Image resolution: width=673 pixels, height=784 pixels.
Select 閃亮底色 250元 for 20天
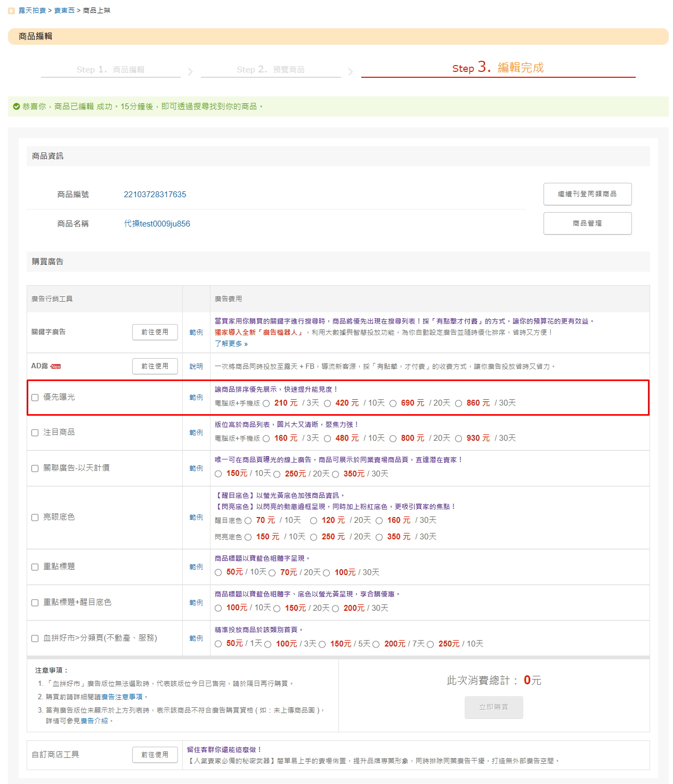[314, 537]
